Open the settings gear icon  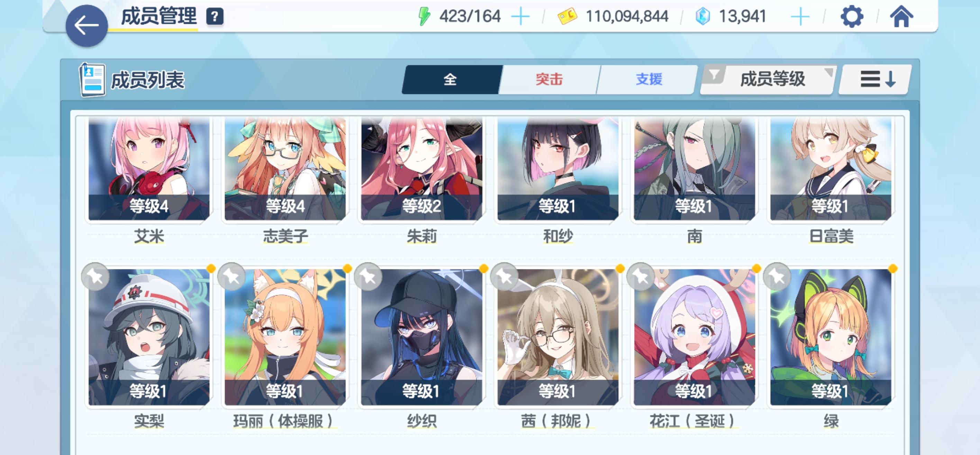[851, 16]
